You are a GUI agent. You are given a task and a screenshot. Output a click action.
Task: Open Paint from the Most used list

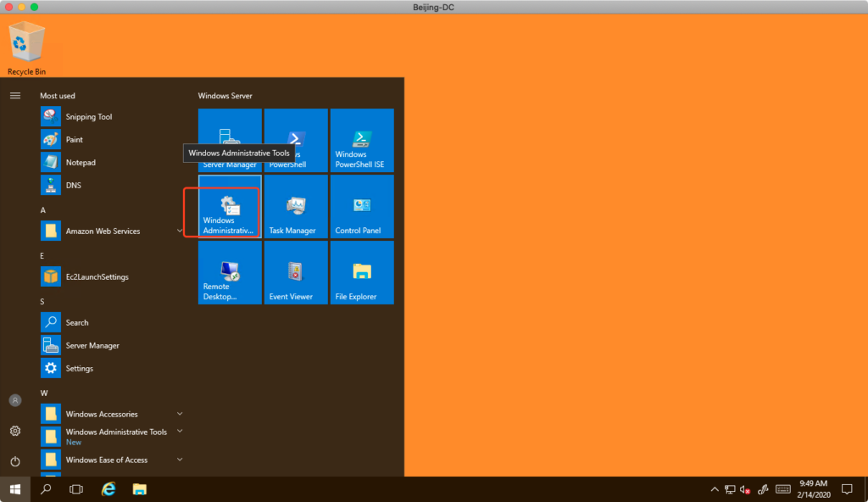pos(75,140)
